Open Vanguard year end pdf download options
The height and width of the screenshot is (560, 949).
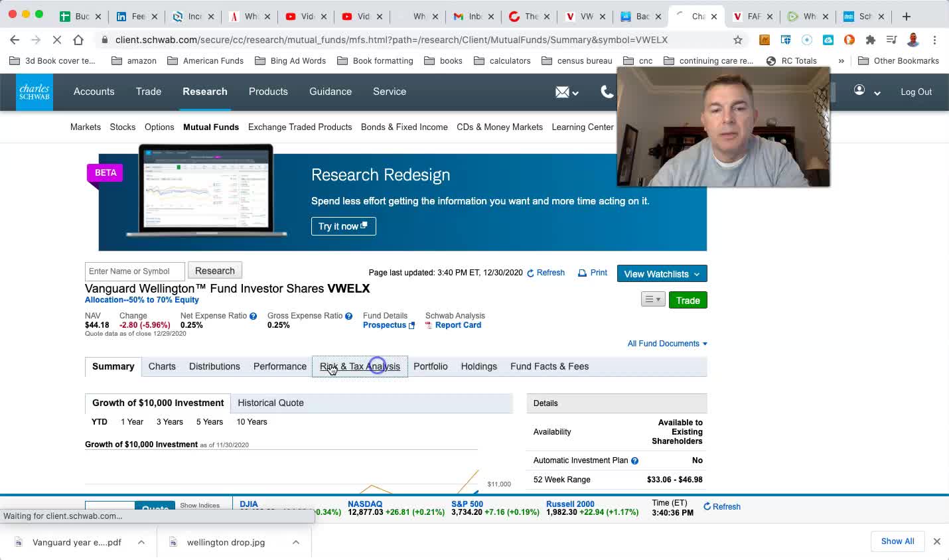click(141, 542)
